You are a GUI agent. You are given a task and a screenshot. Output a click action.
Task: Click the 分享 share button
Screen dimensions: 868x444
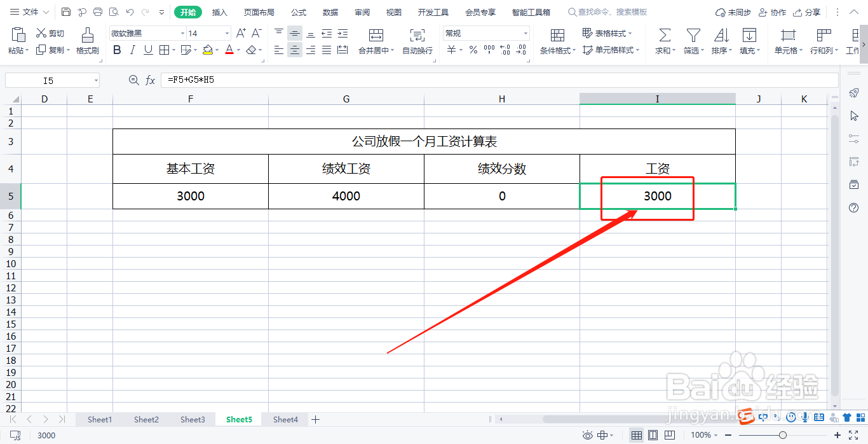coord(811,11)
